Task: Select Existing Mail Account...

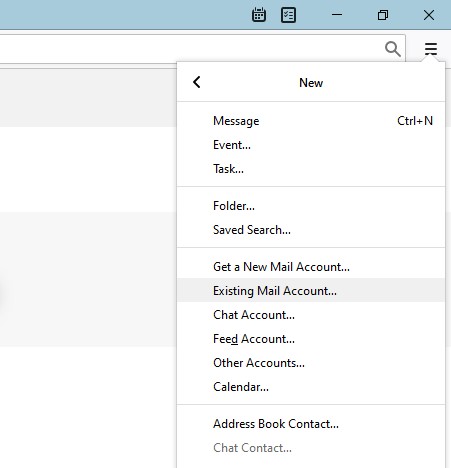Action: pos(311,291)
